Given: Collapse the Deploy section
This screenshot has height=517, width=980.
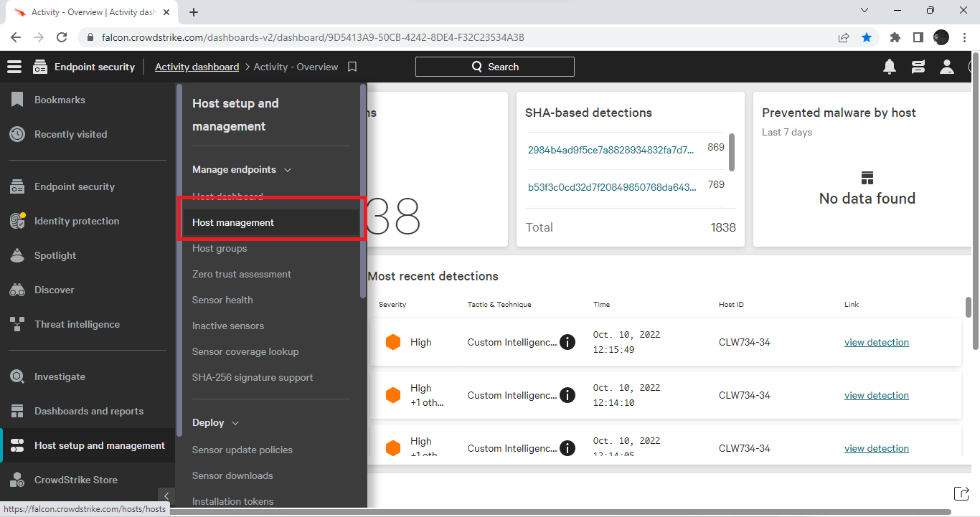Looking at the screenshot, I should (x=235, y=423).
